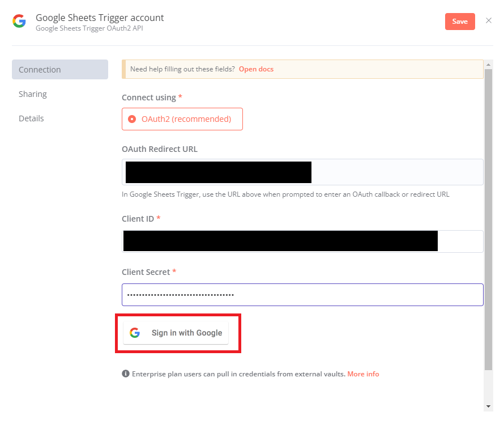The width and height of the screenshot is (504, 424).
Task: Click the vertical scrollbar thumb
Action: pos(488,219)
